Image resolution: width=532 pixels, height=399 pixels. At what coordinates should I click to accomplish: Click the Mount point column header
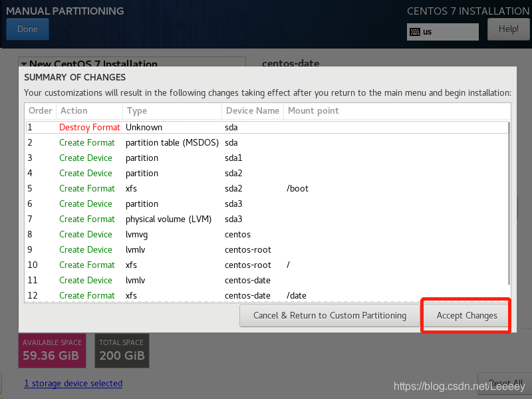pyautogui.click(x=397, y=111)
